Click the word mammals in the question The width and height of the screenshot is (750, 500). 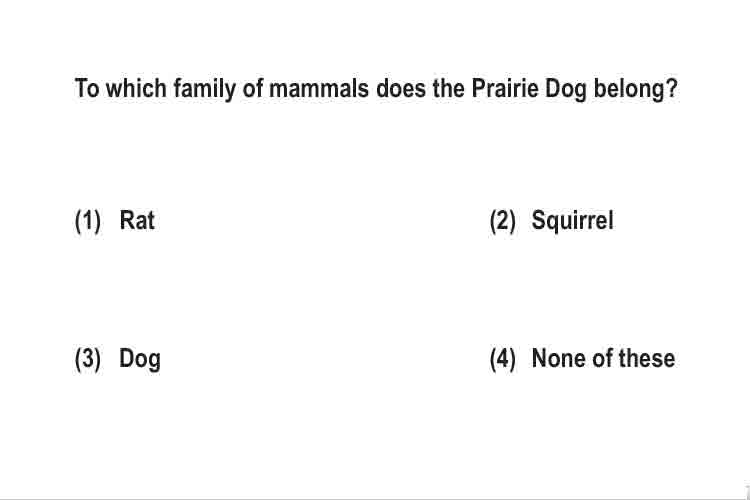click(319, 89)
